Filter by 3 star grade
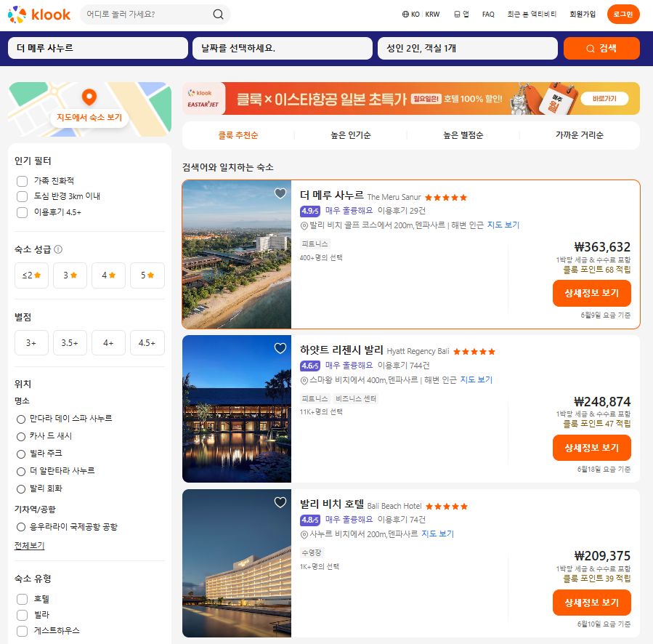The width and height of the screenshot is (653, 644). [70, 275]
